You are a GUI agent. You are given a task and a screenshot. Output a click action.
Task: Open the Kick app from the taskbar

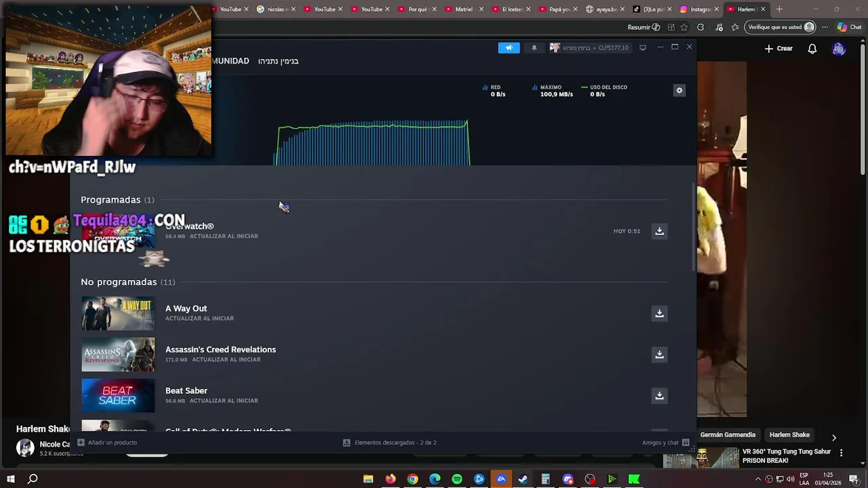[634, 479]
